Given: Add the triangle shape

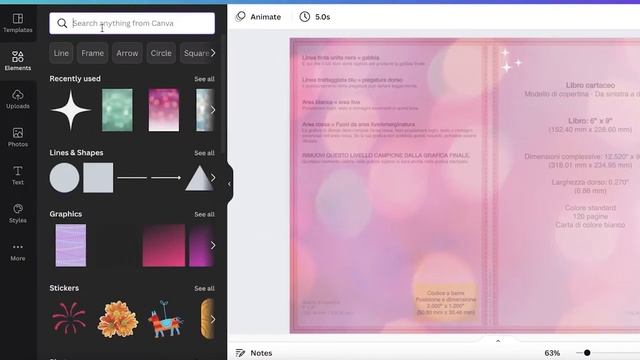Looking at the screenshot, I should coord(198,178).
